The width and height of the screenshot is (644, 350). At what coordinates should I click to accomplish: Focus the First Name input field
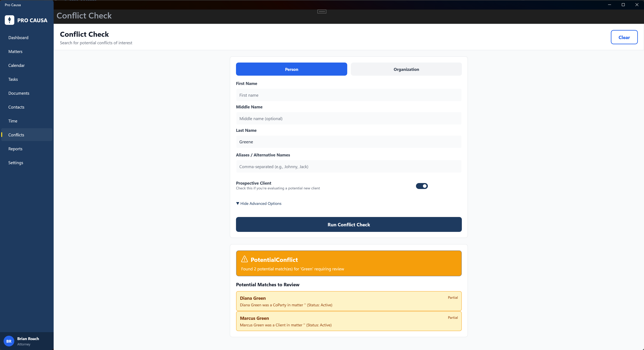click(x=348, y=95)
